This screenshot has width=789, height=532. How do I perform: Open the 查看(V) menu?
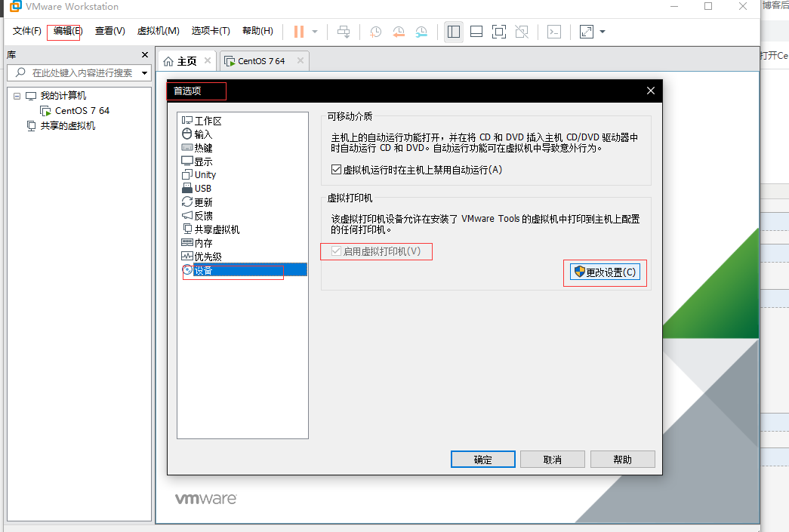point(109,31)
